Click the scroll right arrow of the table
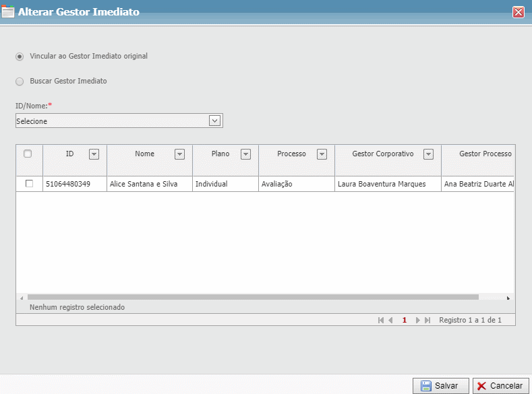The width and height of the screenshot is (532, 394). [x=508, y=297]
